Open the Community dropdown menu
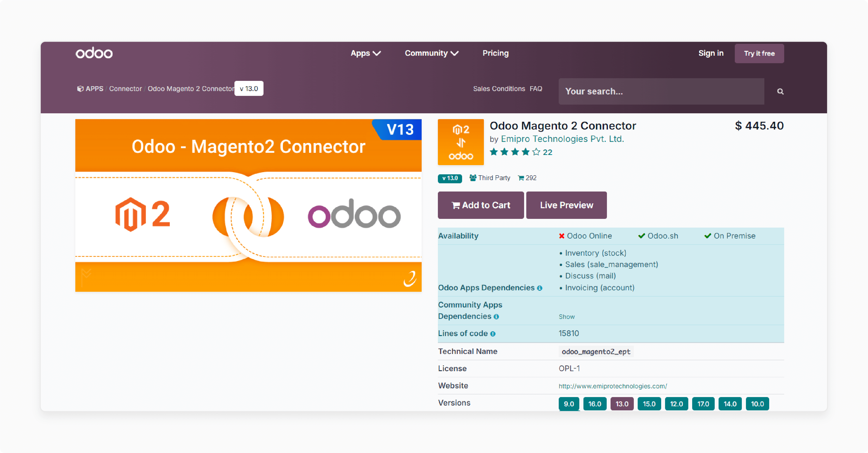This screenshot has width=868, height=453. (x=432, y=53)
